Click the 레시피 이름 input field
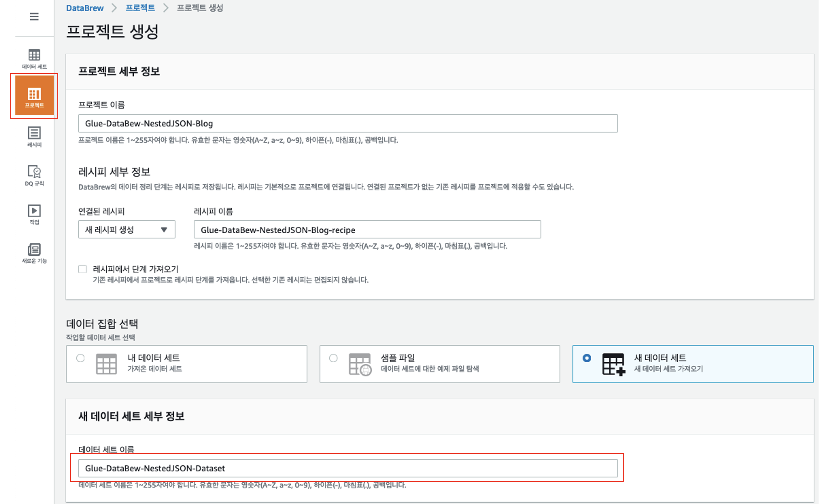Image resolution: width=838 pixels, height=504 pixels. coord(367,229)
